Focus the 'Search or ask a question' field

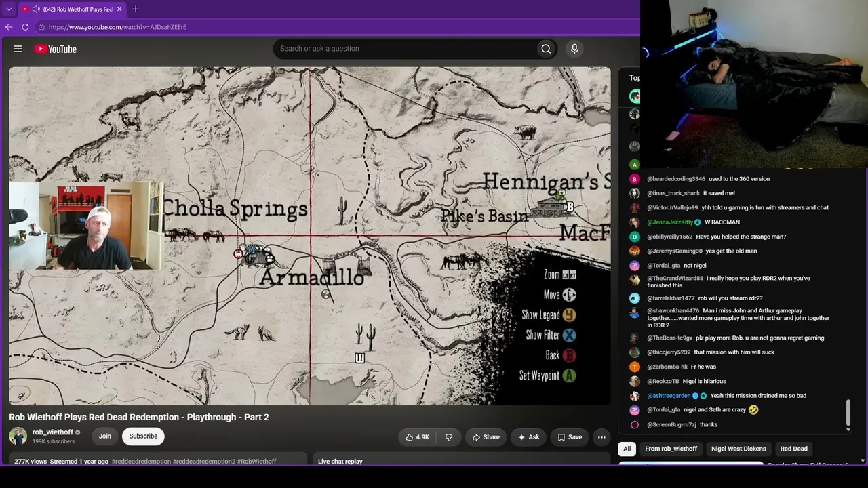click(x=404, y=49)
